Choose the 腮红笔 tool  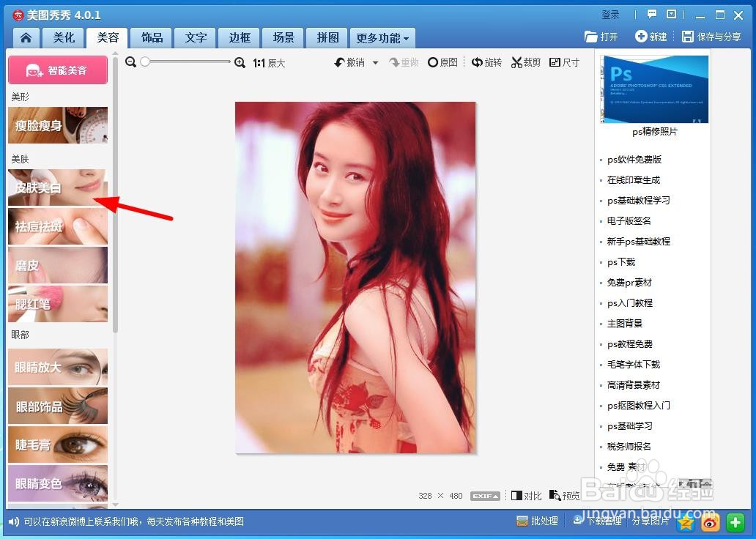pyautogui.click(x=57, y=304)
